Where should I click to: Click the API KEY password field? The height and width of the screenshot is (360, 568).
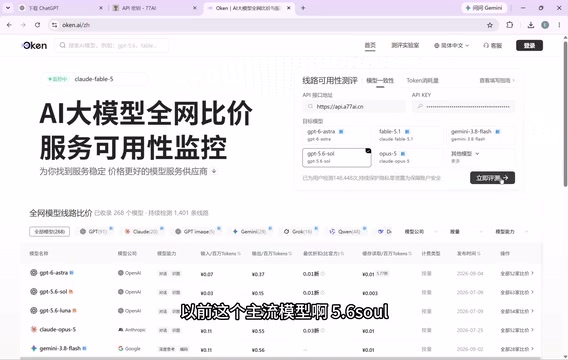463,106
